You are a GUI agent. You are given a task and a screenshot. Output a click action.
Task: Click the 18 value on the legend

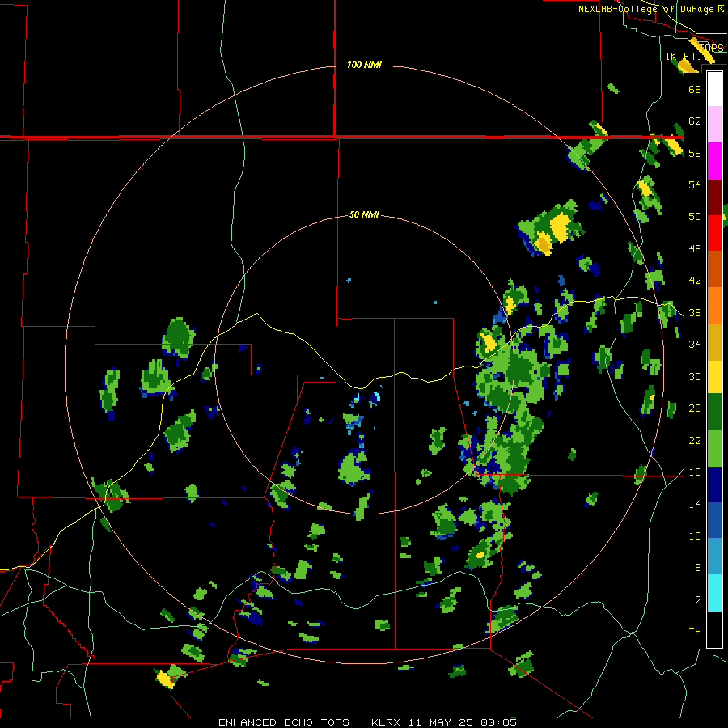695,472
